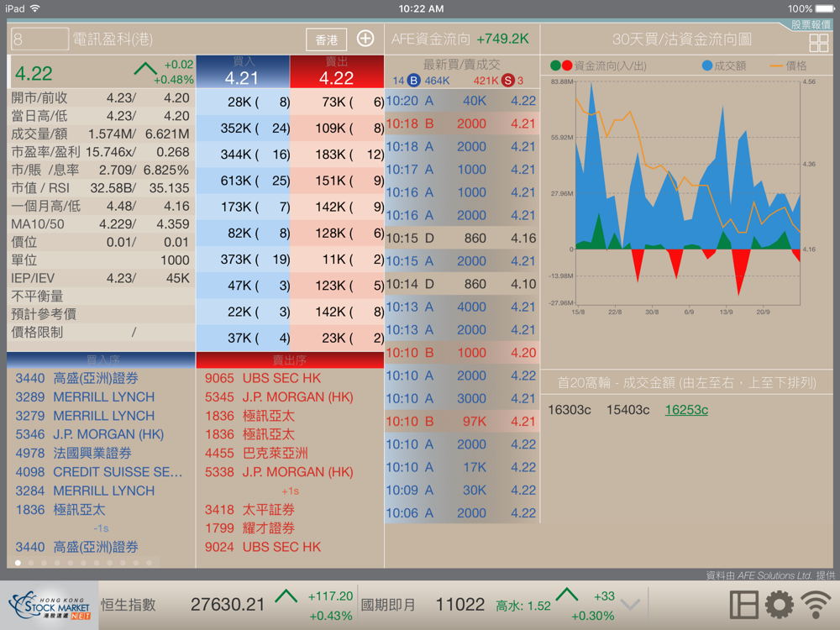Viewport: 840px width, 630px height.
Task: Tap the Wi-Fi connection icon in bottom bar
Action: coord(816,605)
